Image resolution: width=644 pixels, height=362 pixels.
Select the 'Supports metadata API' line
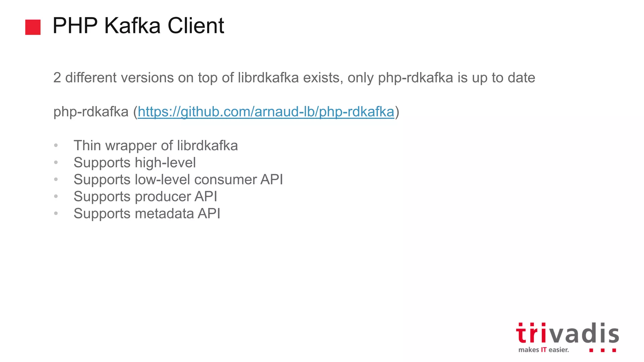(147, 213)
